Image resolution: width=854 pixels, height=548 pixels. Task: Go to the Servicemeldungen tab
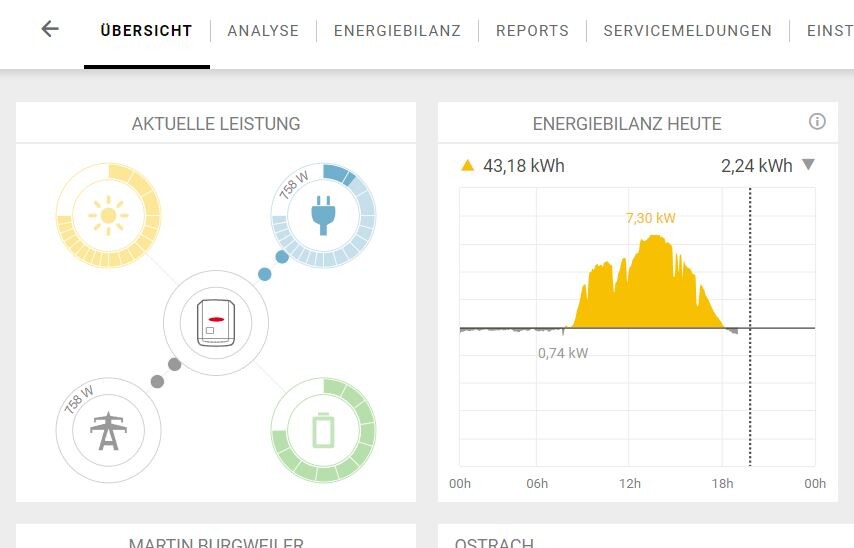[x=687, y=31]
